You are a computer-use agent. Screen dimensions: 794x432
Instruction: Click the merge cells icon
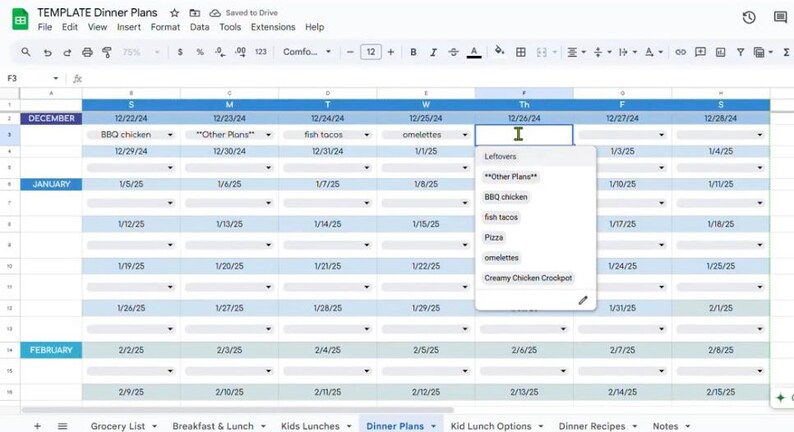[x=541, y=52]
